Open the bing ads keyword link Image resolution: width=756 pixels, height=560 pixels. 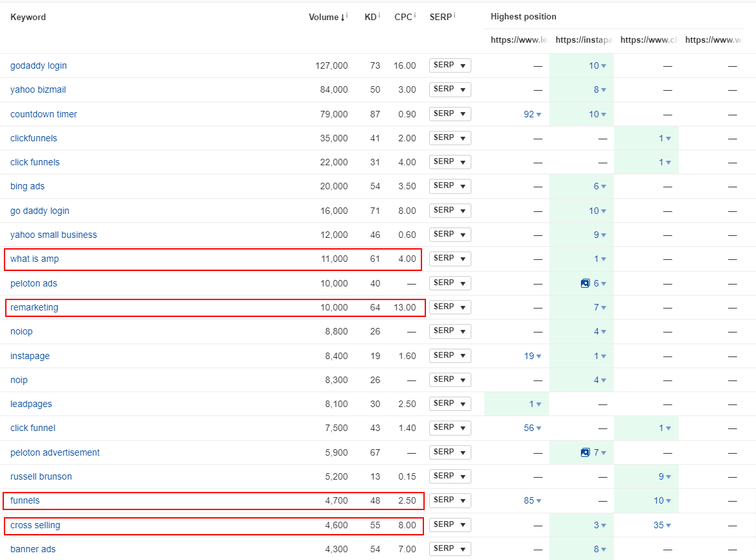click(x=27, y=186)
